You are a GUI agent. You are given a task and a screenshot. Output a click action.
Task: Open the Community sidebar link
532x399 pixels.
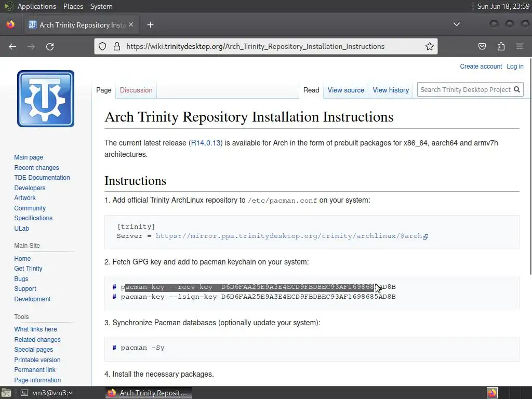(x=30, y=208)
